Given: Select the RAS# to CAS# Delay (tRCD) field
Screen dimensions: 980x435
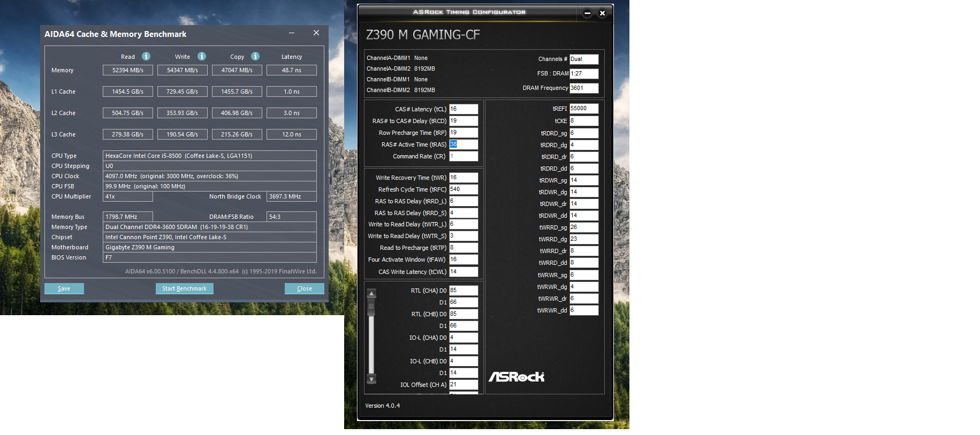Looking at the screenshot, I should tap(464, 121).
